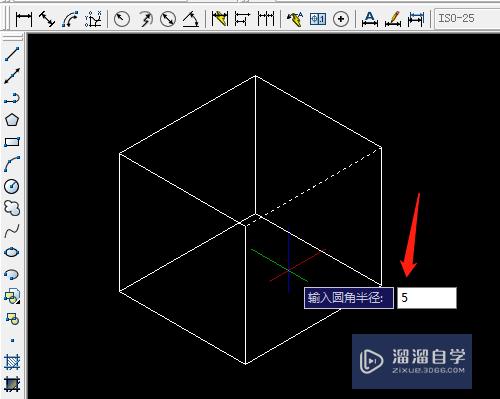Viewport: 500px width, 399px height.
Task: Open the Hatch pattern tool
Action: point(12,362)
